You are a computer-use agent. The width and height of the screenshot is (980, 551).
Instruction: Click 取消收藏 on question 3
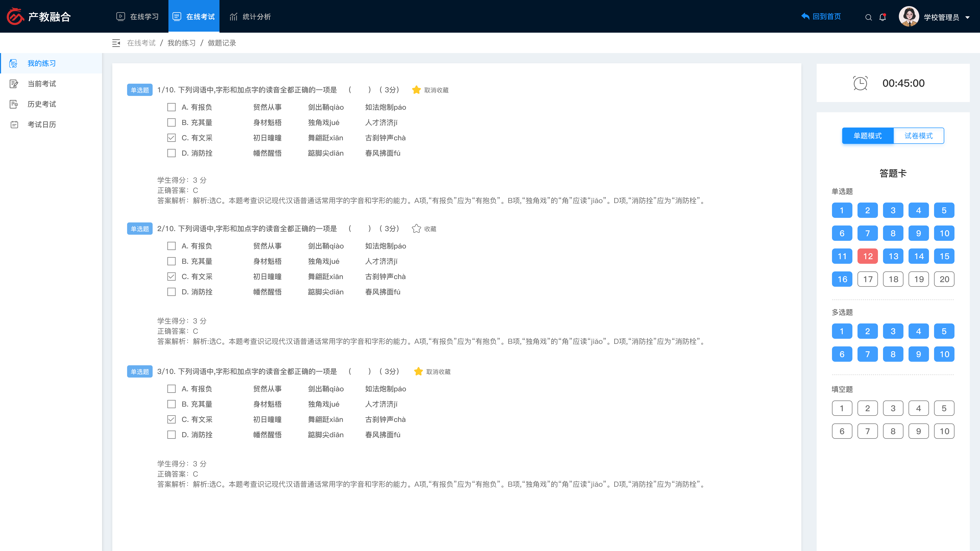pyautogui.click(x=438, y=372)
